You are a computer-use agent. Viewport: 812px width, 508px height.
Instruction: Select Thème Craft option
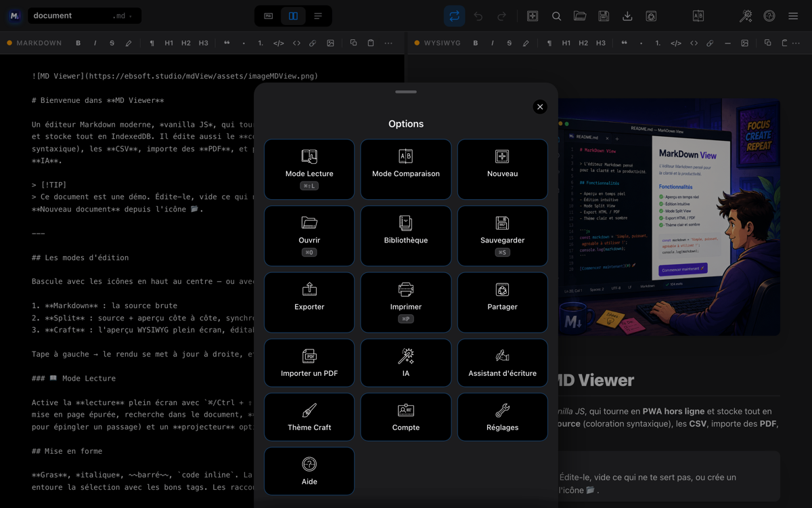(309, 417)
